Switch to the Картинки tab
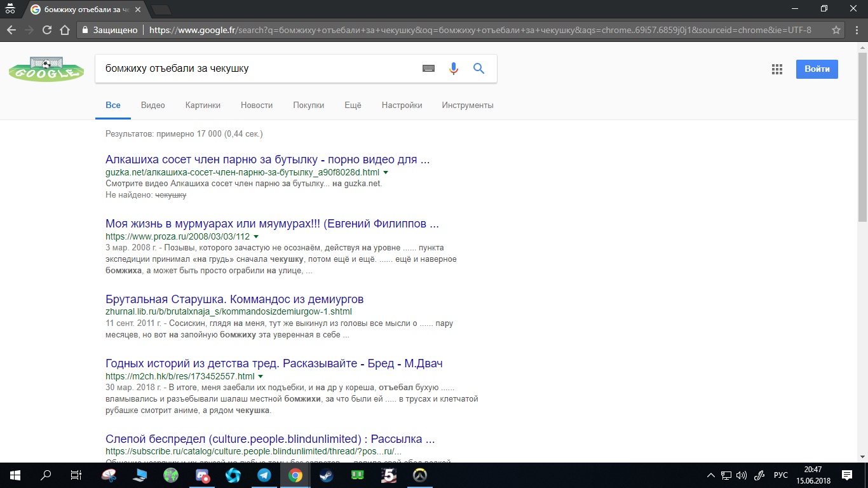 (203, 105)
